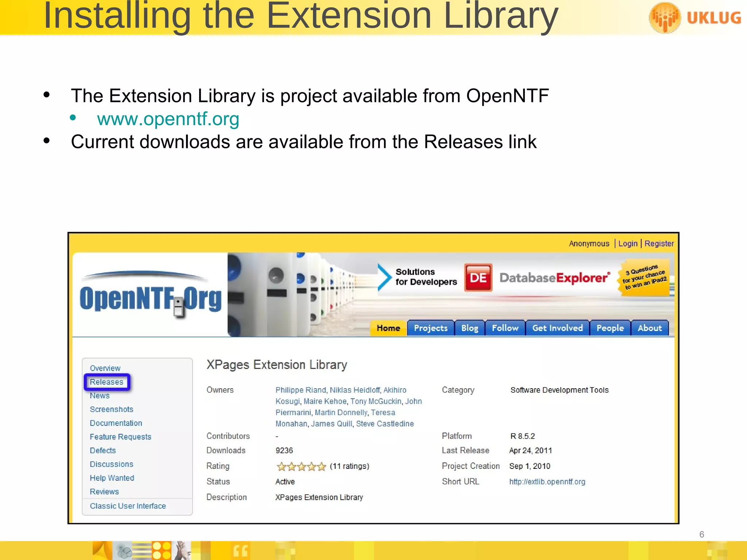Click the DE DatabaseExplorer logo icon
This screenshot has width=747, height=560.
tap(478, 278)
